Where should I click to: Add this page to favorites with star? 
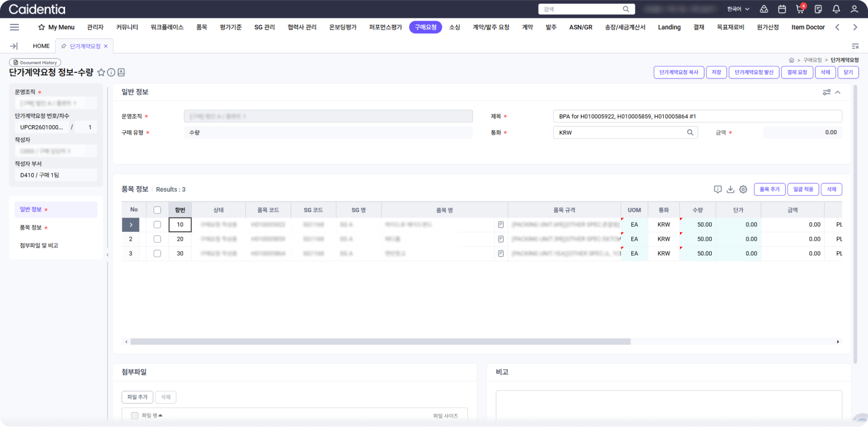click(101, 72)
